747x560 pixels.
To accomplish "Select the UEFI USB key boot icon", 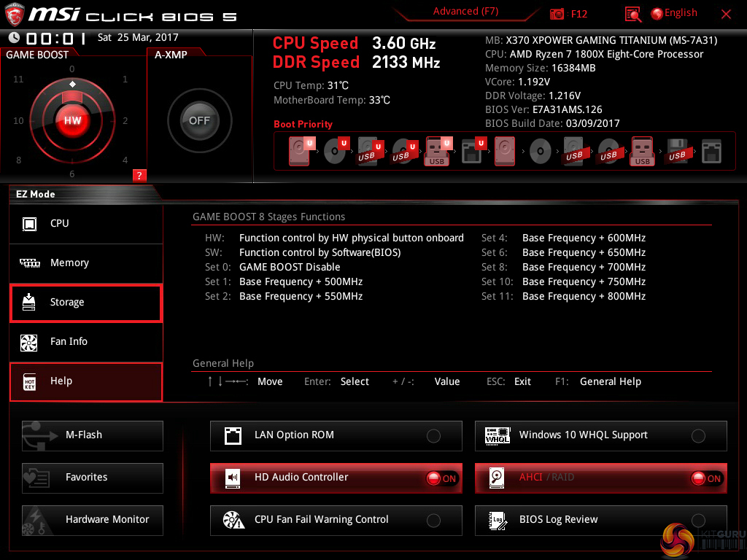I will coord(438,152).
